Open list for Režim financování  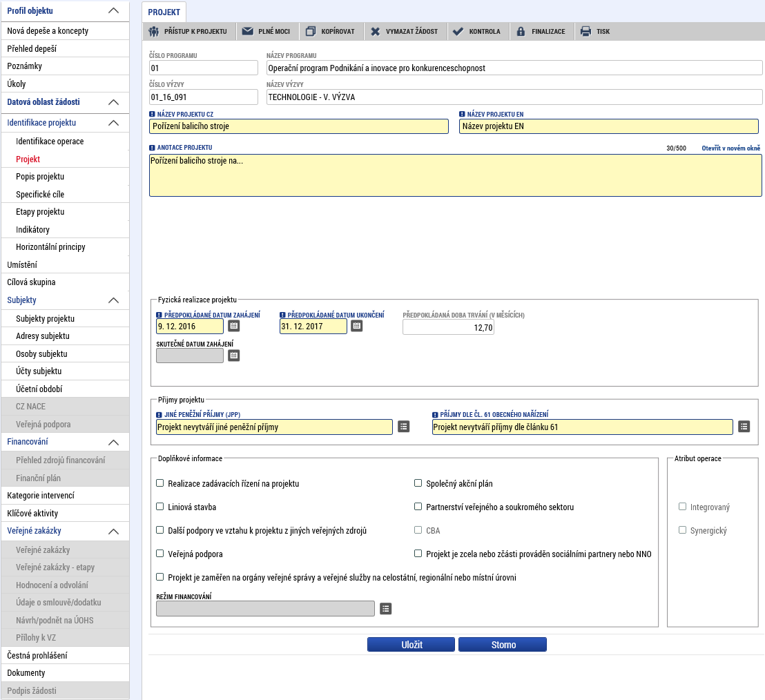[386, 609]
